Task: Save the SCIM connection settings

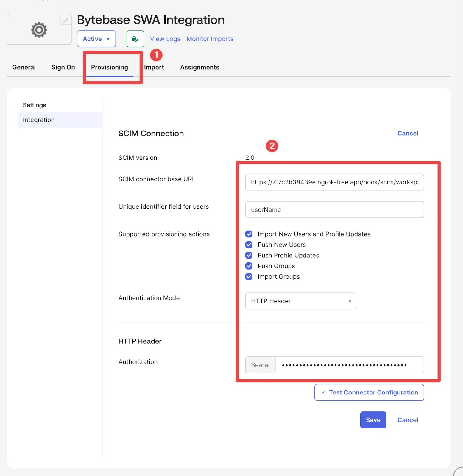Action: pos(373,420)
